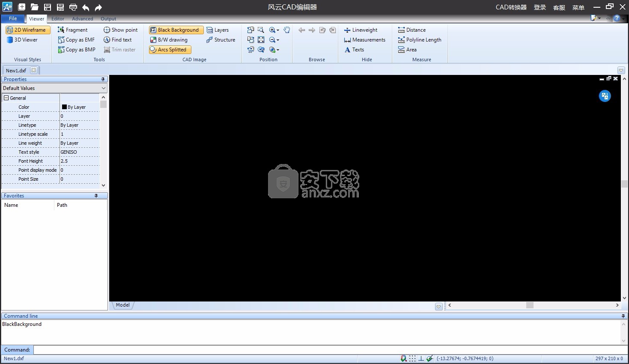Image resolution: width=629 pixels, height=364 pixels.
Task: Copy drawing as BMP
Action: [x=77, y=50]
